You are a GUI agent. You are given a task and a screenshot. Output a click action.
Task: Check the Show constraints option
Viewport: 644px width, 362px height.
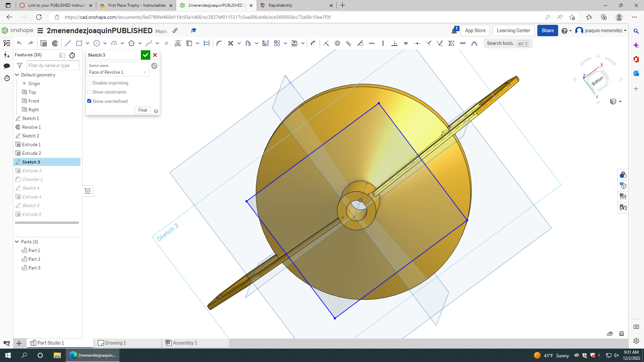(89, 92)
